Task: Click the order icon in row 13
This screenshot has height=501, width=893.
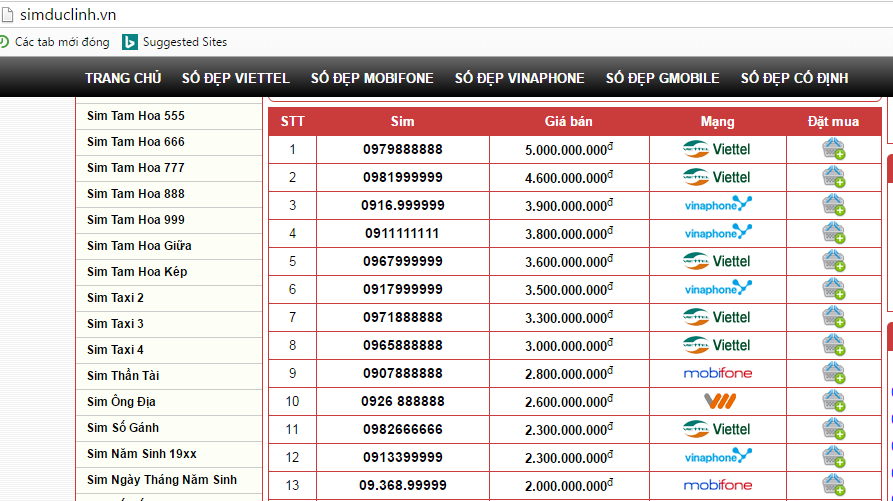Action: [833, 486]
